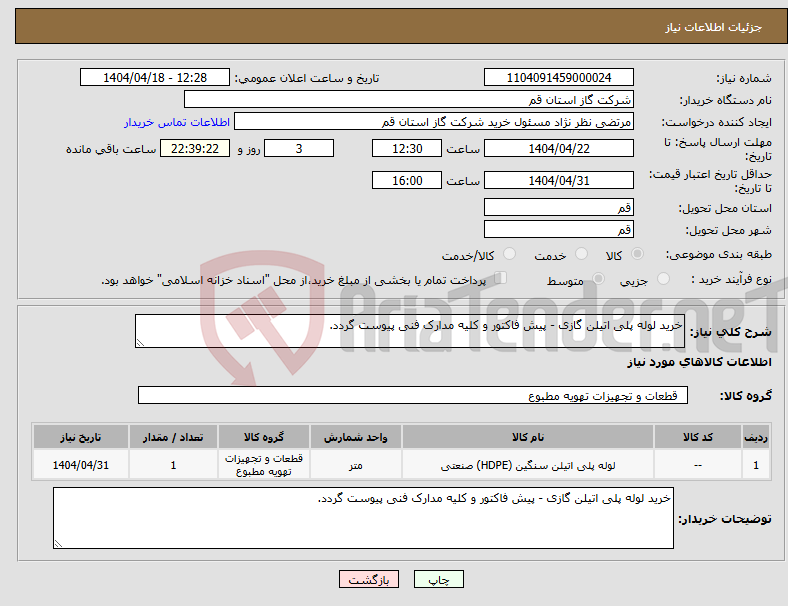The height and width of the screenshot is (606, 788).
Task: Click the price validity date 1404/04/31 field
Action: [x=558, y=180]
